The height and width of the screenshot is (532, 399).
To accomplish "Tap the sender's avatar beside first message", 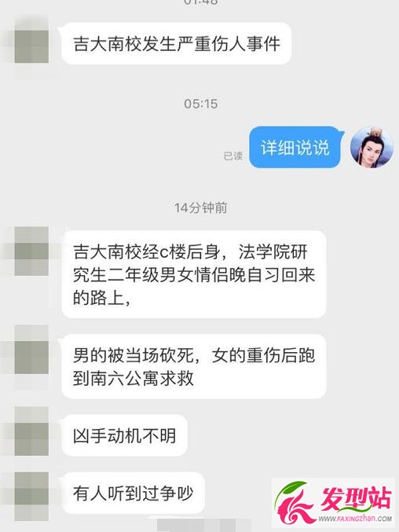I will 31,46.
